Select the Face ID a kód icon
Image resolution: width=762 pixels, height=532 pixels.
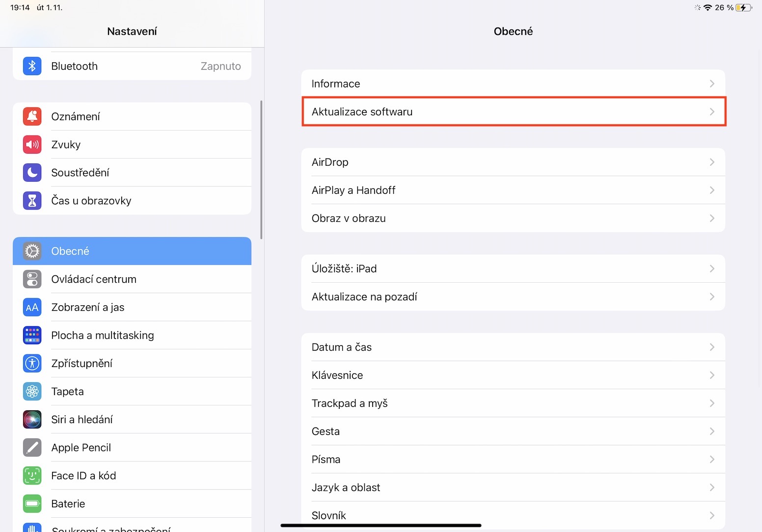pos(32,476)
